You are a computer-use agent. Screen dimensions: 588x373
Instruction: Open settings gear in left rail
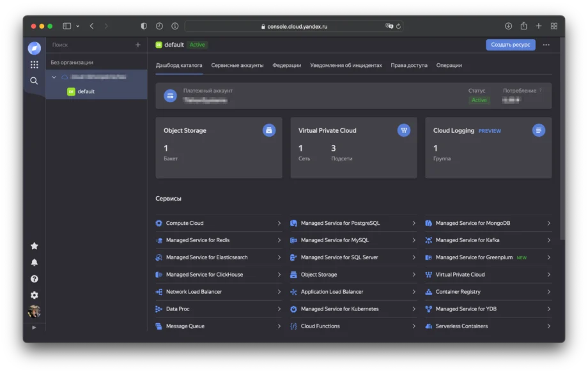(34, 295)
